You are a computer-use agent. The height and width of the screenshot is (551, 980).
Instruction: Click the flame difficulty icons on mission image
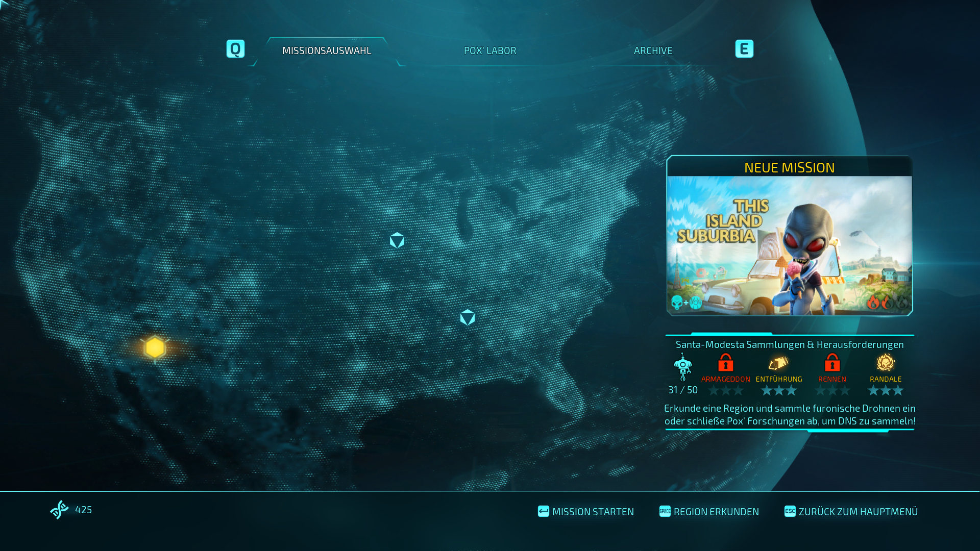tap(888, 302)
